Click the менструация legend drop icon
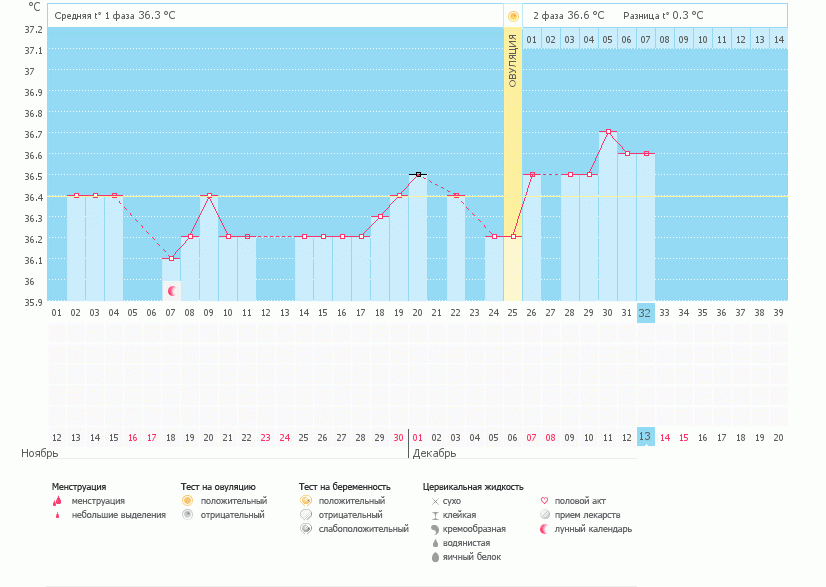This screenshot has height=587, width=826. pos(56,501)
